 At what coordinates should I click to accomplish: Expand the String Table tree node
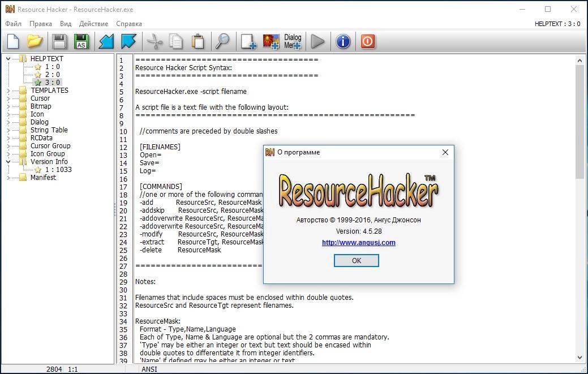coord(8,130)
